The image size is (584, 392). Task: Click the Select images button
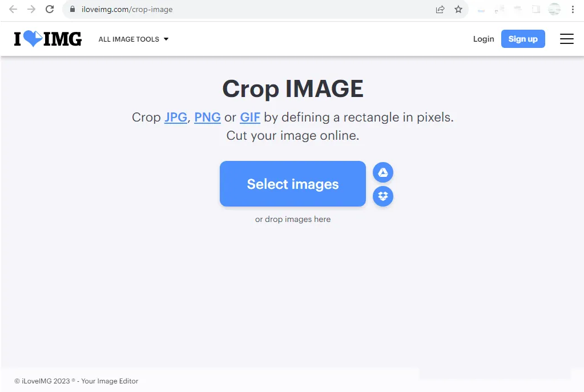coord(293,184)
